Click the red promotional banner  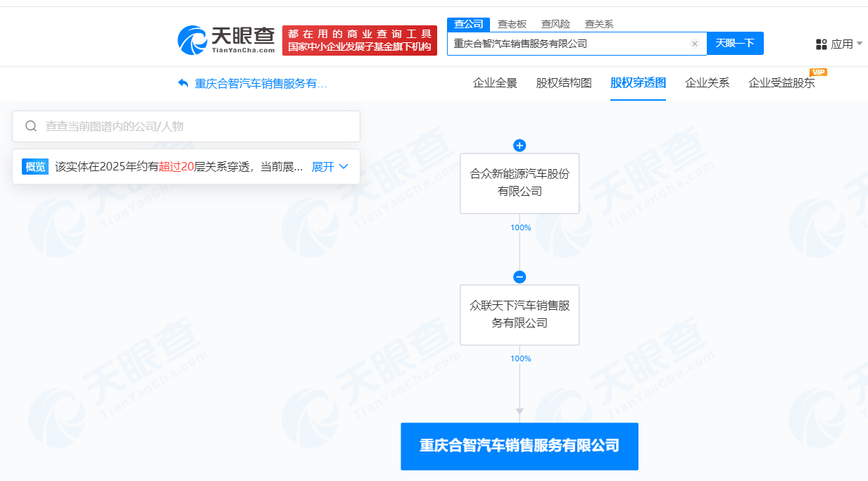pos(359,40)
